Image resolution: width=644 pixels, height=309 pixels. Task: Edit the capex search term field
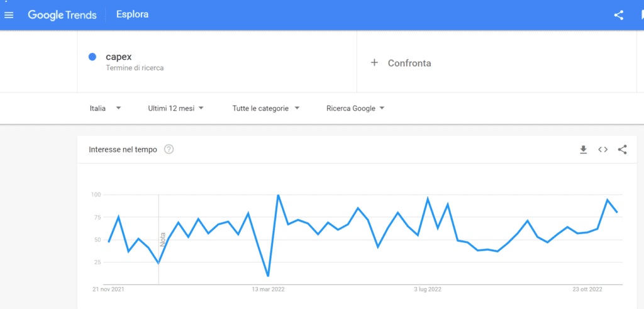pyautogui.click(x=217, y=62)
